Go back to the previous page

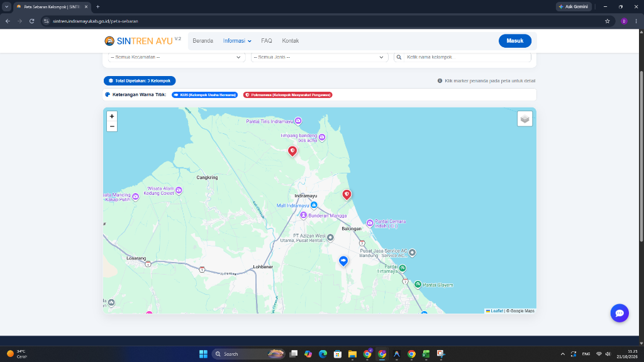coord(8,21)
